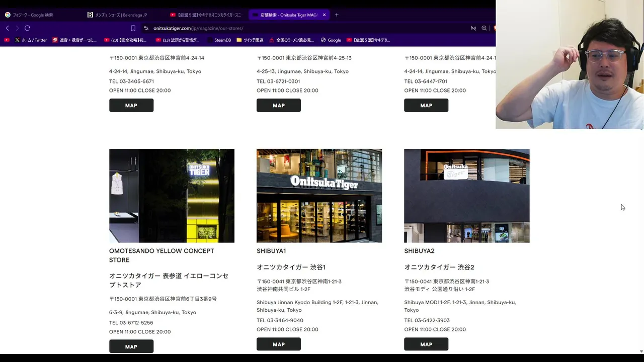Image resolution: width=644 pixels, height=362 pixels.
Task: Click MAP button for SHIBUYA1 store
Action: pyautogui.click(x=279, y=344)
